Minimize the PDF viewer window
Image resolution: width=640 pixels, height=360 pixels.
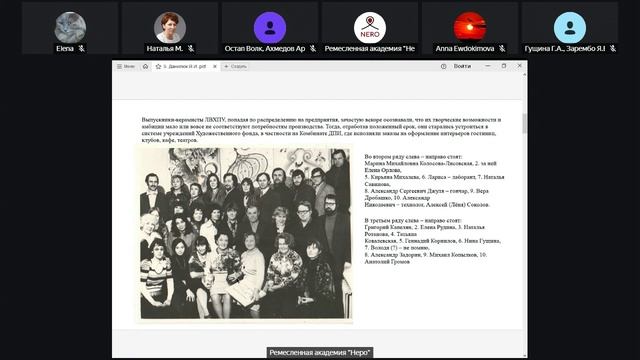click(x=488, y=66)
